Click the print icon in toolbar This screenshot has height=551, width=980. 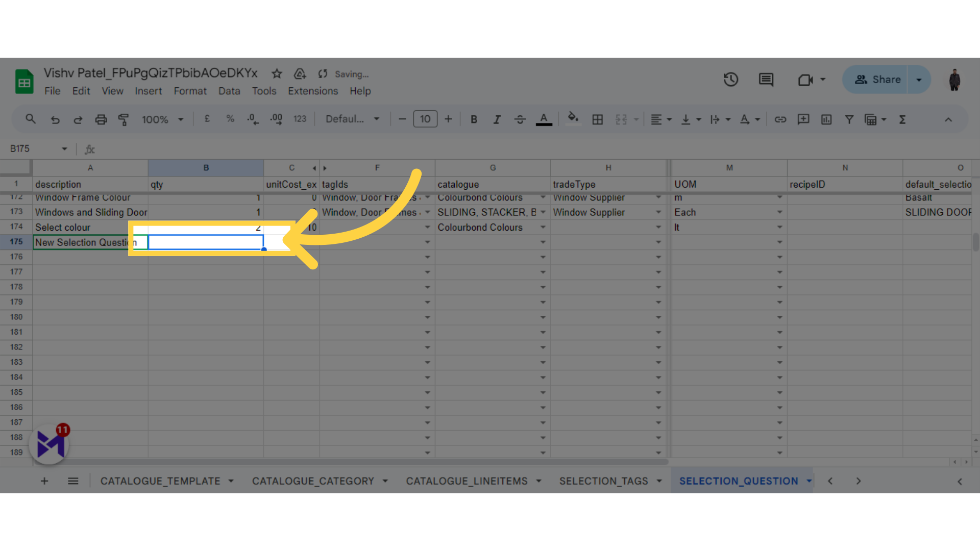(100, 120)
